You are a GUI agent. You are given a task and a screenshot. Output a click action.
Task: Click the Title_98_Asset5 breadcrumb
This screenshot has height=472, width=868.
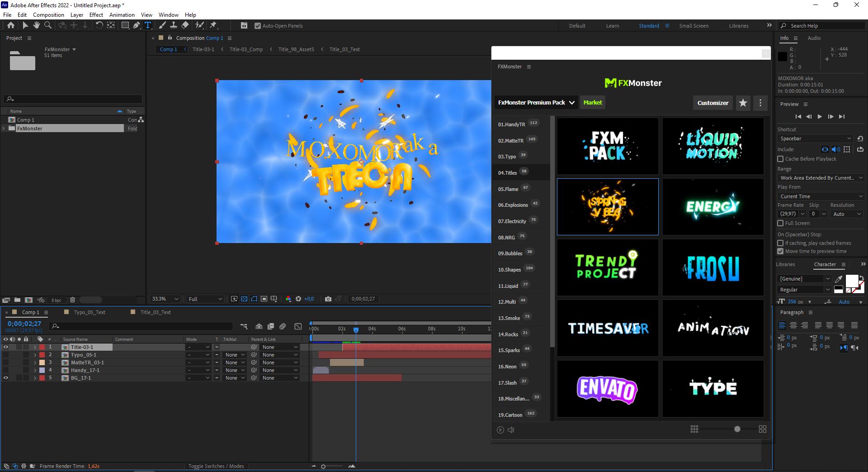click(296, 49)
